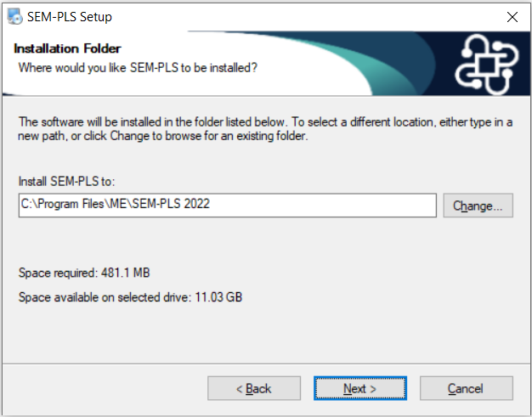Image resolution: width=532 pixels, height=417 pixels.
Task: Click the 'Where would you like SEM-PLS' subtitle
Action: pyautogui.click(x=138, y=68)
